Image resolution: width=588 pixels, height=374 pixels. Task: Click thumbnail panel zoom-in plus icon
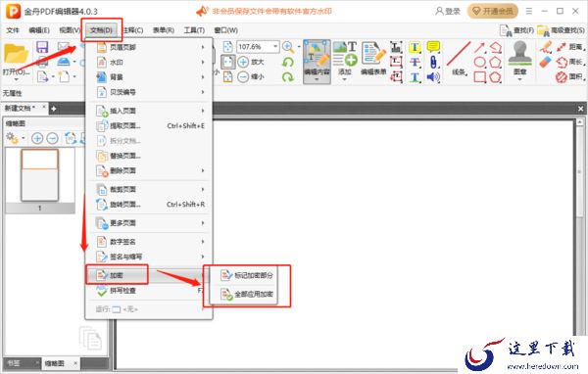[x=37, y=138]
